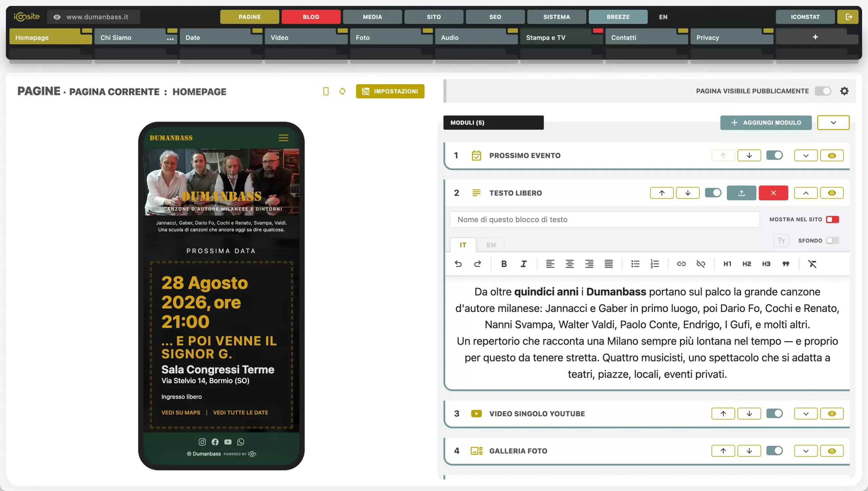Toggle italic formatting

pyautogui.click(x=523, y=264)
